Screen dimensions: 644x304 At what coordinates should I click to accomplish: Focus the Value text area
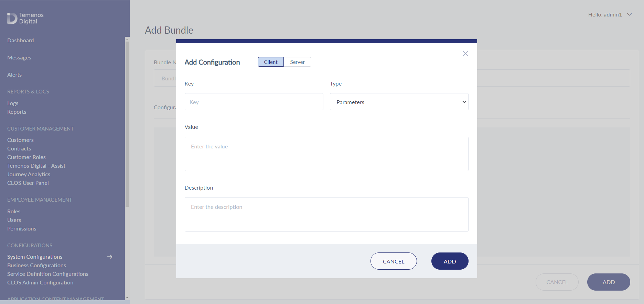(x=326, y=154)
